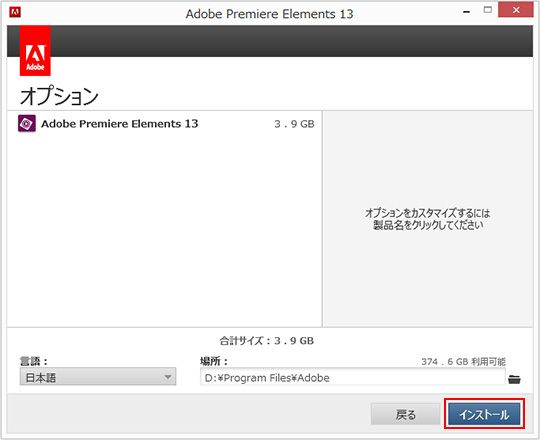Click the red Adobe logo banner
Image resolution: width=540 pixels, height=440 pixels.
tap(35, 51)
